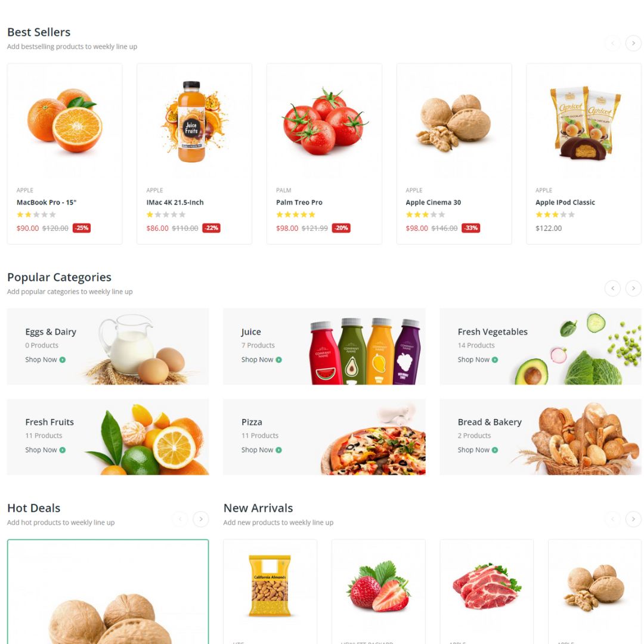644x644 pixels.
Task: Click next arrow in New Arrivals section
Action: [x=633, y=519]
